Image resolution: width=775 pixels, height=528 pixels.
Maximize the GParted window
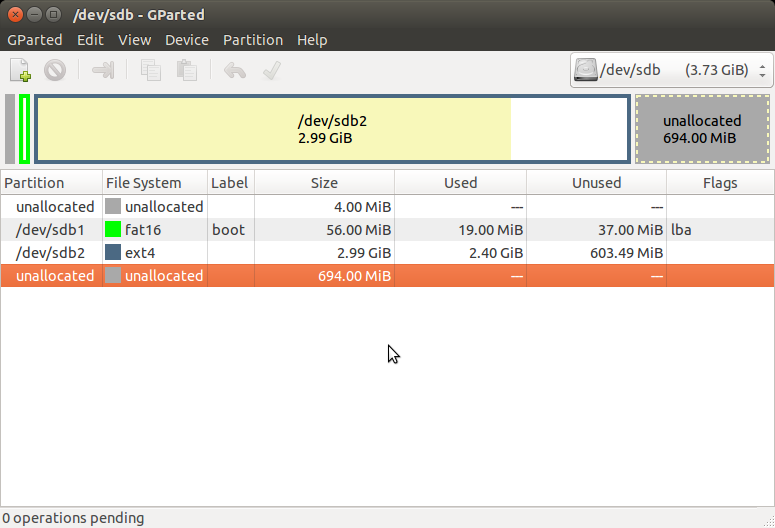click(53, 15)
